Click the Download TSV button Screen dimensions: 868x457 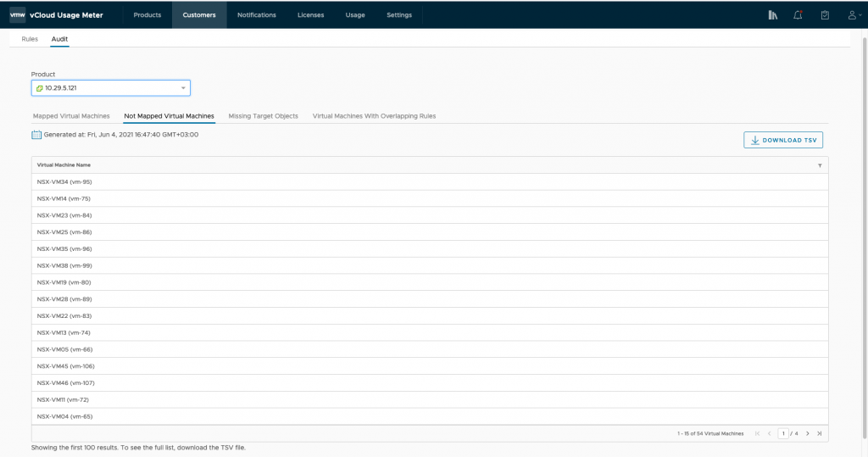coord(783,140)
